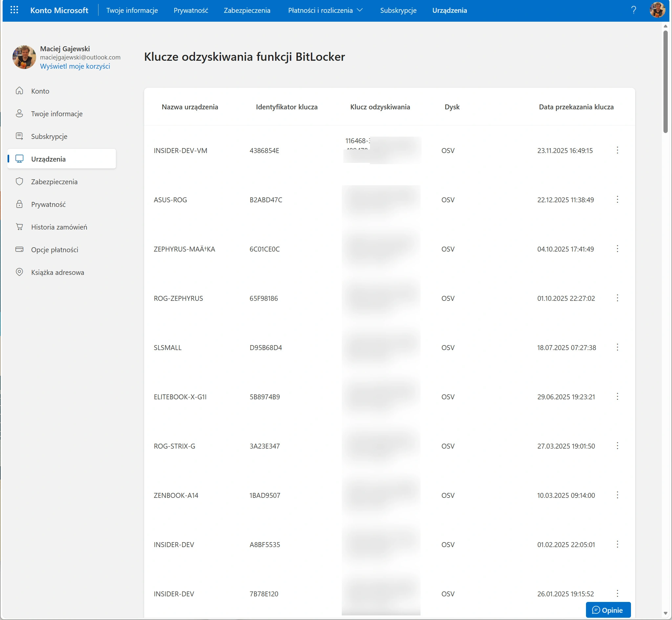Click the Konto home icon in sidebar
672x620 pixels.
click(x=19, y=91)
